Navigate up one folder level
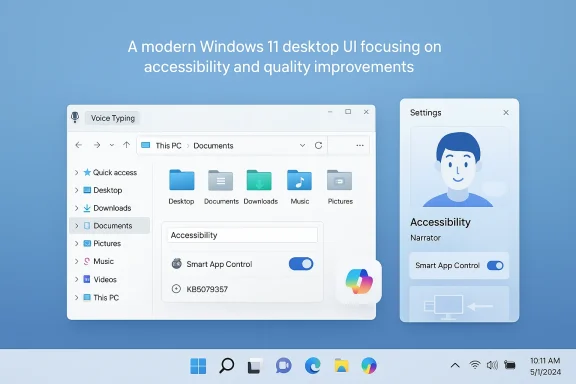 (126, 145)
